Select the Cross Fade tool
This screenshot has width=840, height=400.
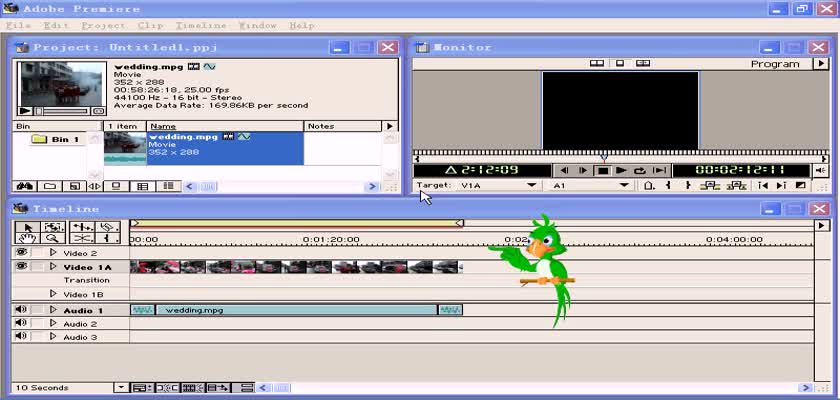point(82,238)
